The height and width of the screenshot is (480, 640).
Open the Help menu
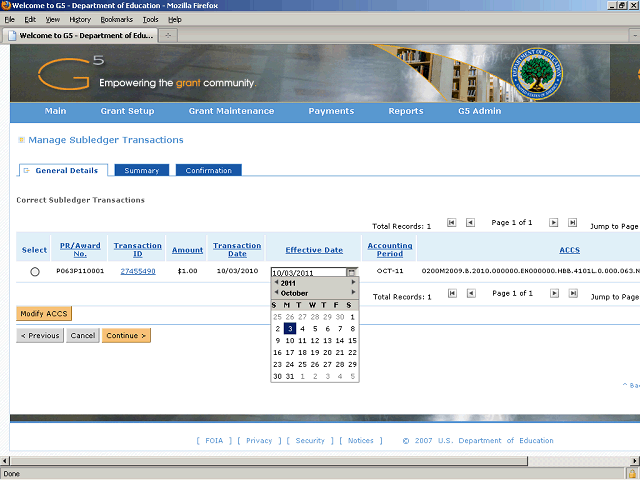(x=175, y=20)
